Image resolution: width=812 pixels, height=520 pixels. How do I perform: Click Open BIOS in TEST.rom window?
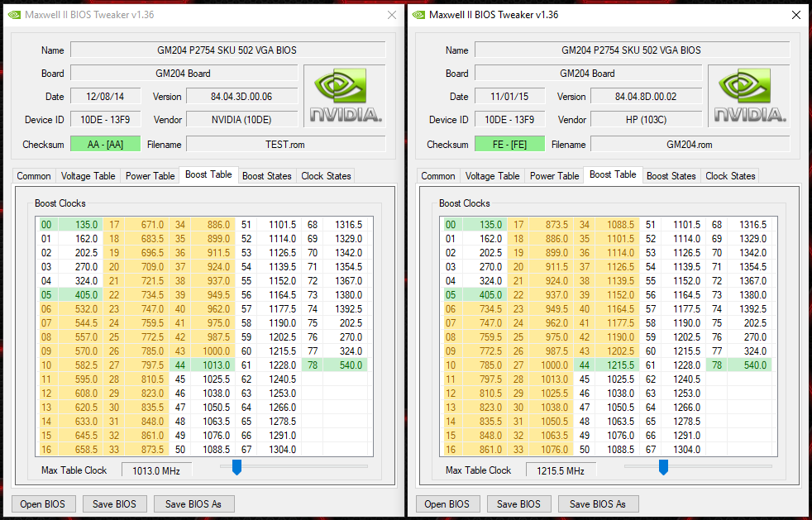pyautogui.click(x=43, y=504)
